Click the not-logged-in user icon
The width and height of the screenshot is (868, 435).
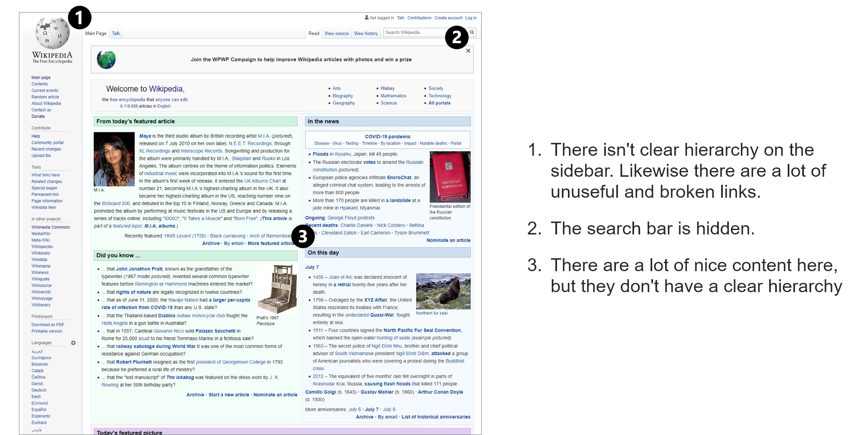(366, 17)
